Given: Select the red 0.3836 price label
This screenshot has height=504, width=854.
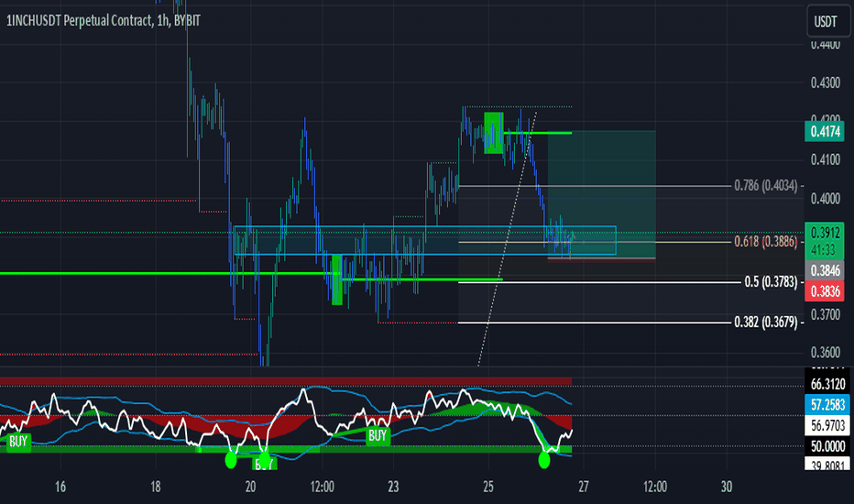Looking at the screenshot, I should (x=825, y=291).
